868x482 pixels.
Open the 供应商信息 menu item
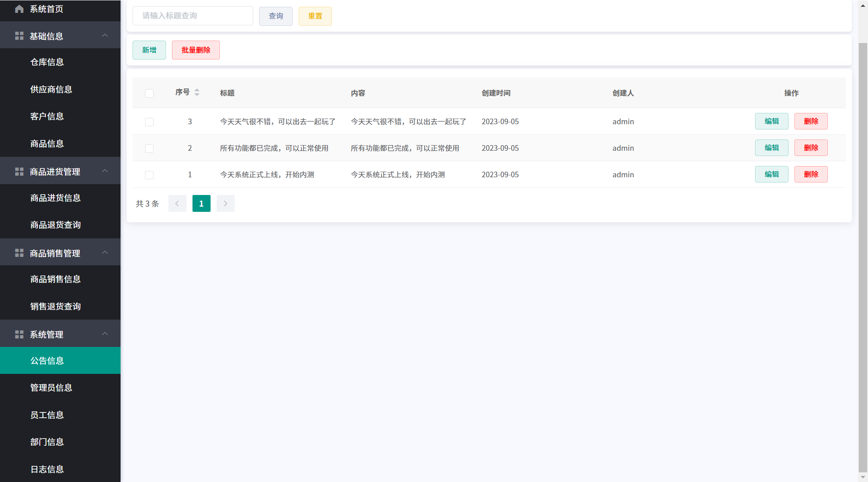[x=51, y=89]
